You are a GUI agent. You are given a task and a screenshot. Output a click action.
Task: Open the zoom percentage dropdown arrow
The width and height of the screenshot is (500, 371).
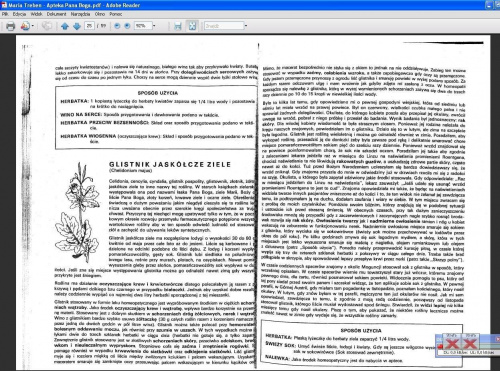coord(154,26)
